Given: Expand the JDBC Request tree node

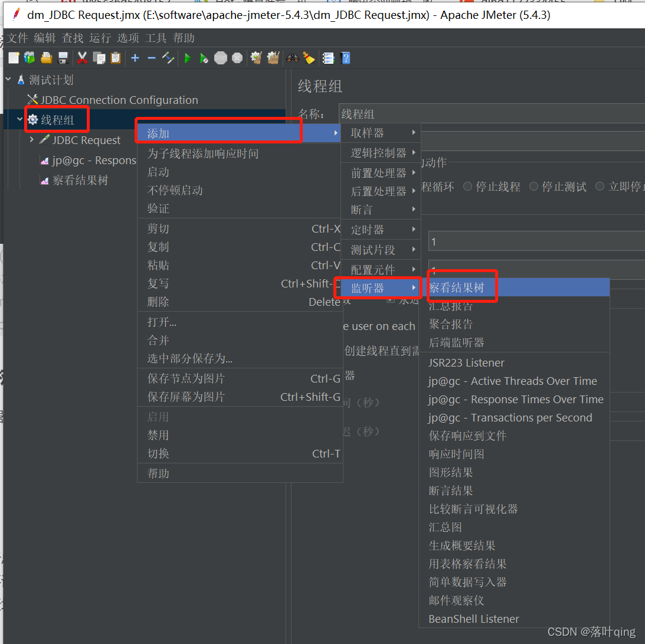Looking at the screenshot, I should click(31, 139).
